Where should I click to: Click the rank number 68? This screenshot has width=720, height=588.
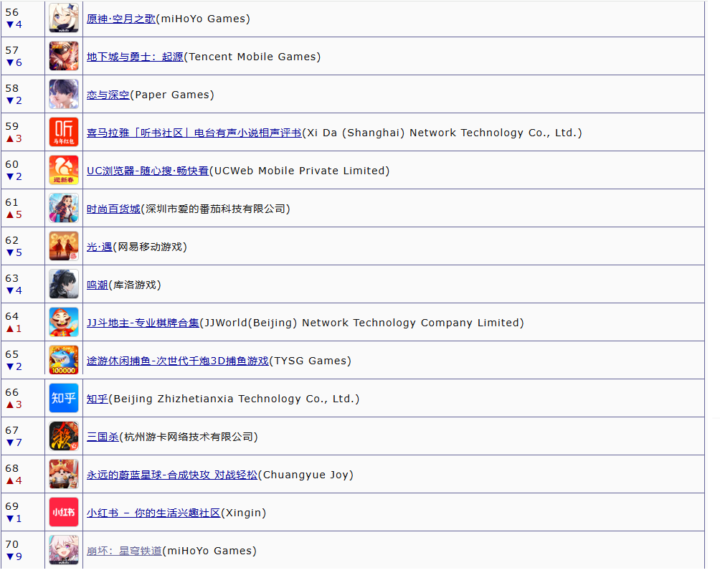(x=12, y=468)
